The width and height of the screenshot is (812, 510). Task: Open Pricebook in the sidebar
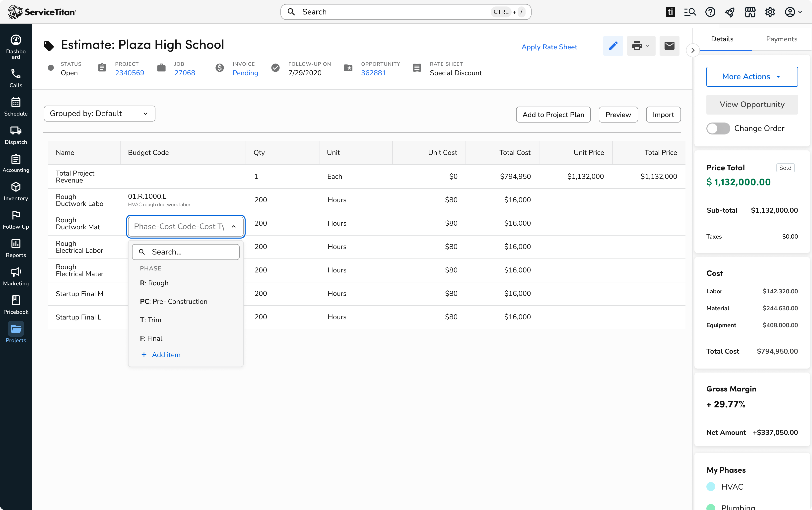click(x=16, y=305)
